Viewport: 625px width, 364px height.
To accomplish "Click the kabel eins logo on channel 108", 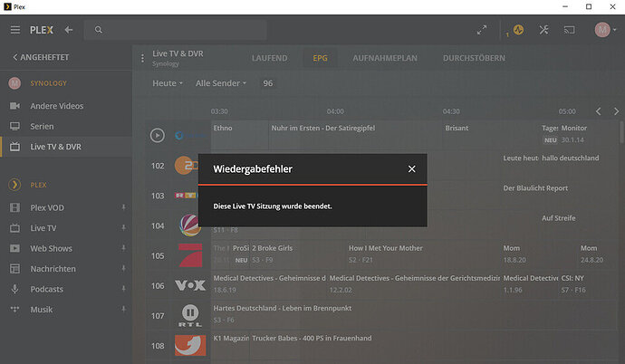I will pyautogui.click(x=190, y=345).
